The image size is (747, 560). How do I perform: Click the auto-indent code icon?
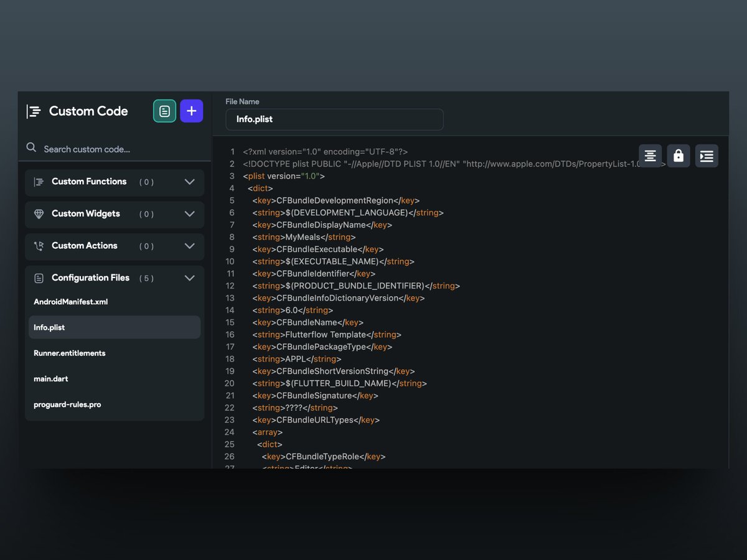(707, 156)
